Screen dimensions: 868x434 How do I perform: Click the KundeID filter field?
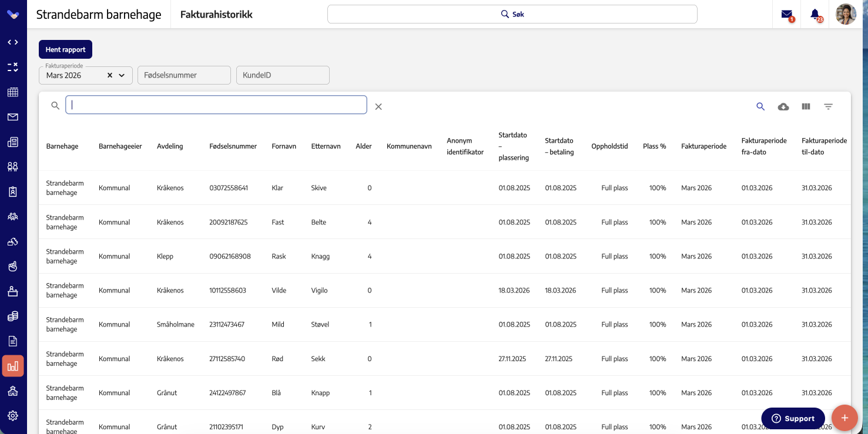[283, 75]
